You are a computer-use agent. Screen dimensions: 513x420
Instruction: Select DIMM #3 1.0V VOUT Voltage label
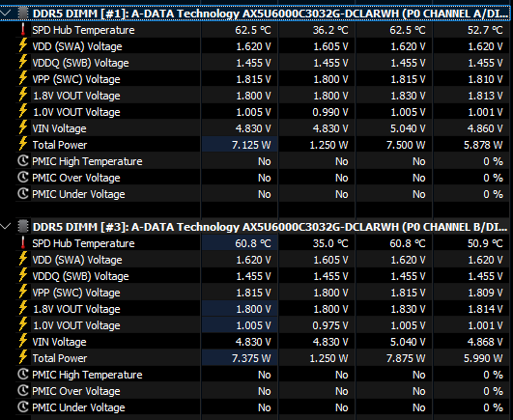point(76,325)
